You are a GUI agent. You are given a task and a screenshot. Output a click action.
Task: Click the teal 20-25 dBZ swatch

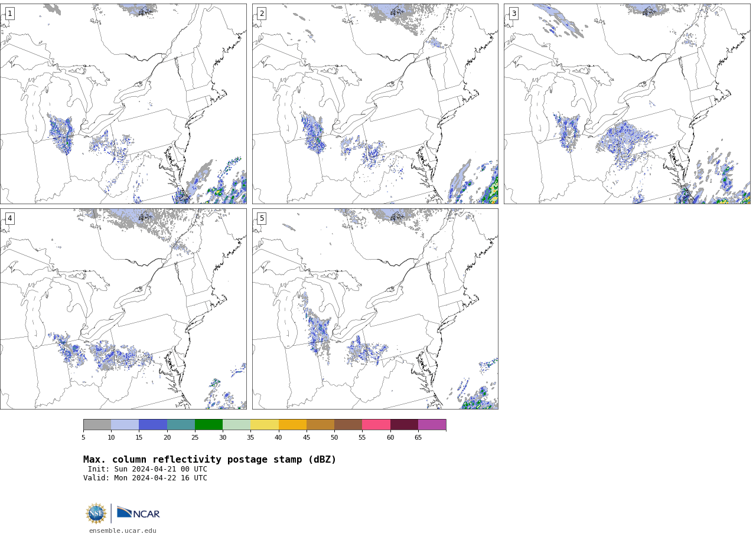click(181, 425)
